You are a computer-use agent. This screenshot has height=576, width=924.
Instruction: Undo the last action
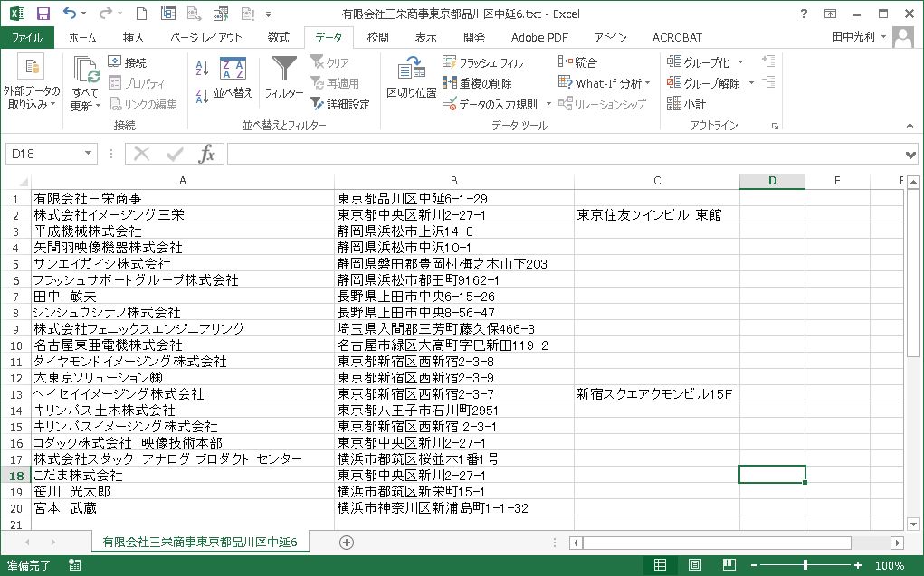pos(69,13)
